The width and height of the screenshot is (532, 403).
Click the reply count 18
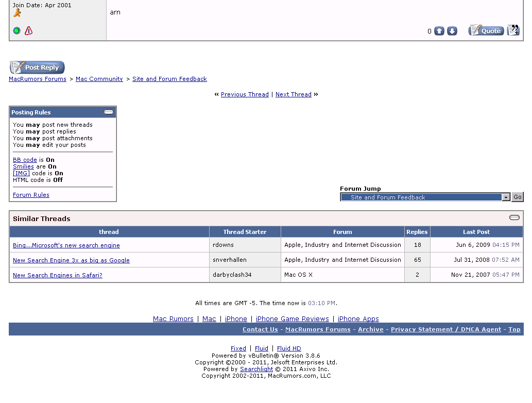[417, 245]
